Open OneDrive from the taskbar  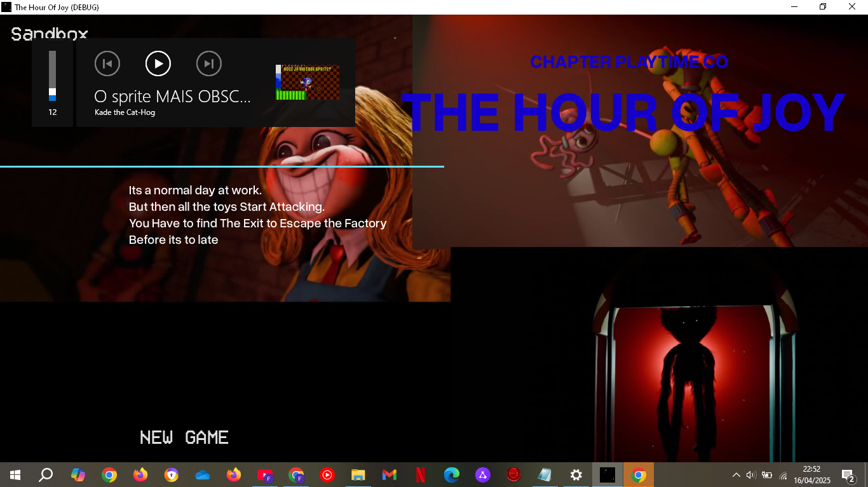[203, 475]
